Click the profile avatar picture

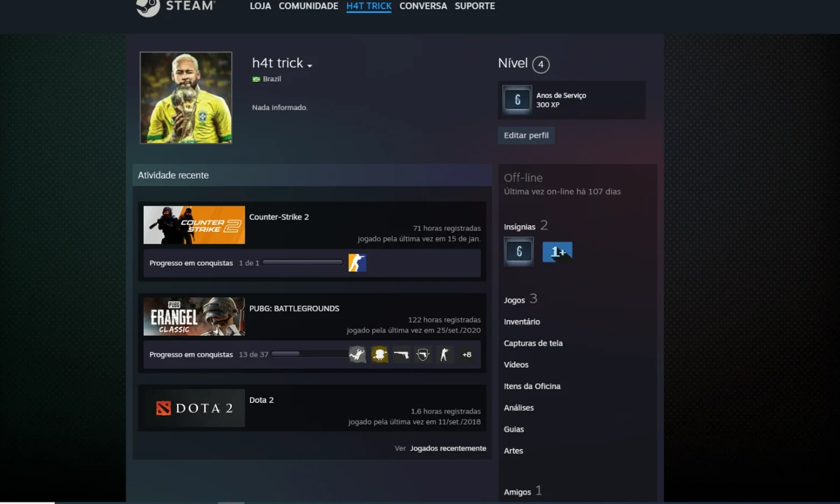186,97
